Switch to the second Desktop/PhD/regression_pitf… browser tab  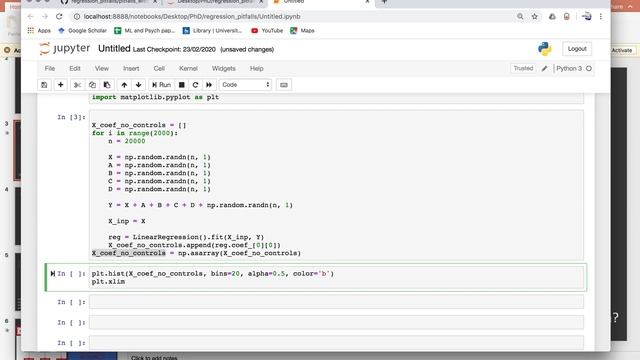click(215, 2)
